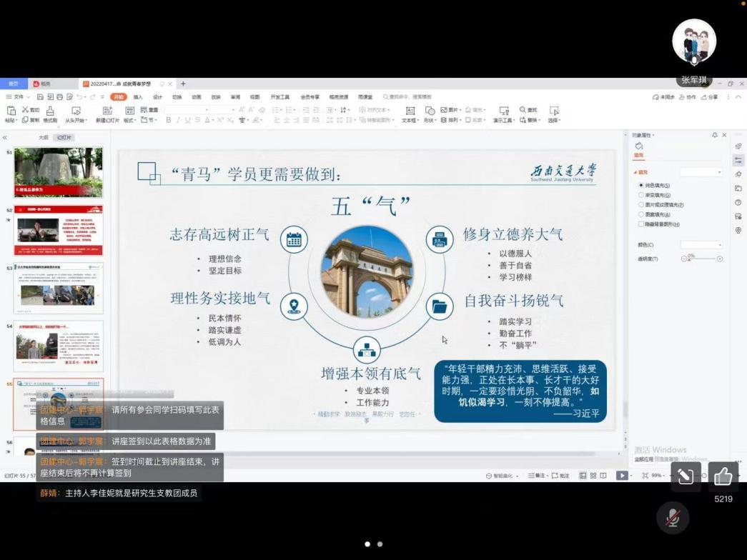Select slide 52 thumbnail in the panel

(59, 231)
